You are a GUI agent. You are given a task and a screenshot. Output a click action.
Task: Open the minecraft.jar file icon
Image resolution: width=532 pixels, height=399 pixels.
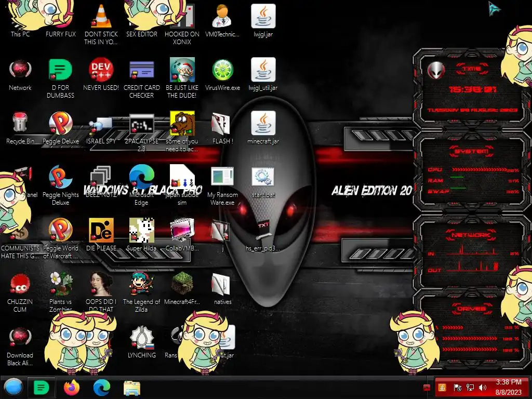[263, 128]
